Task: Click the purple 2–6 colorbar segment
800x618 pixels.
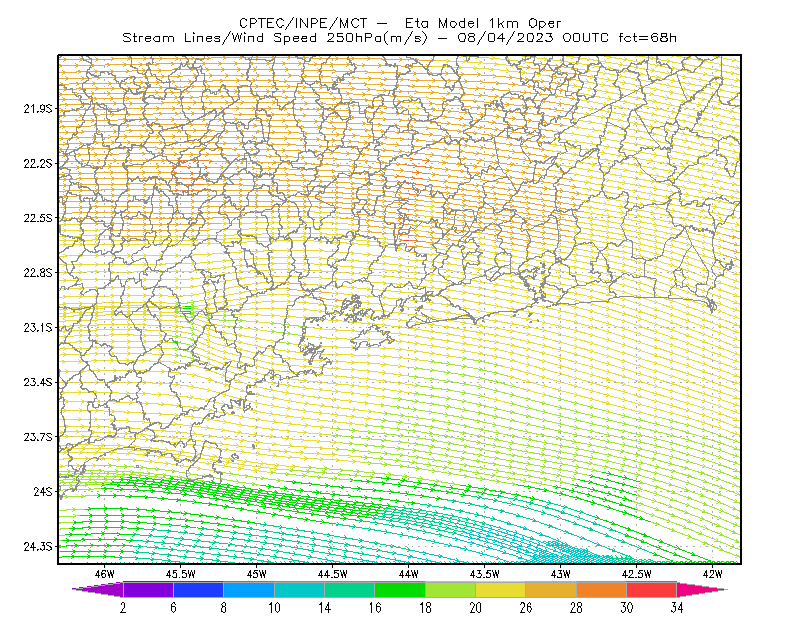Action: 148,589
